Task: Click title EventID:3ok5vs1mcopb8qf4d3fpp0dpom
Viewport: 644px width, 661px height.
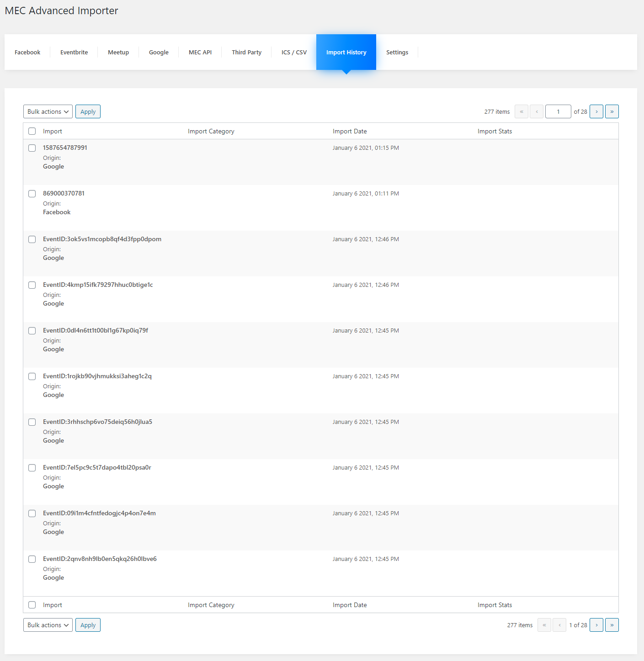Action: (x=102, y=239)
